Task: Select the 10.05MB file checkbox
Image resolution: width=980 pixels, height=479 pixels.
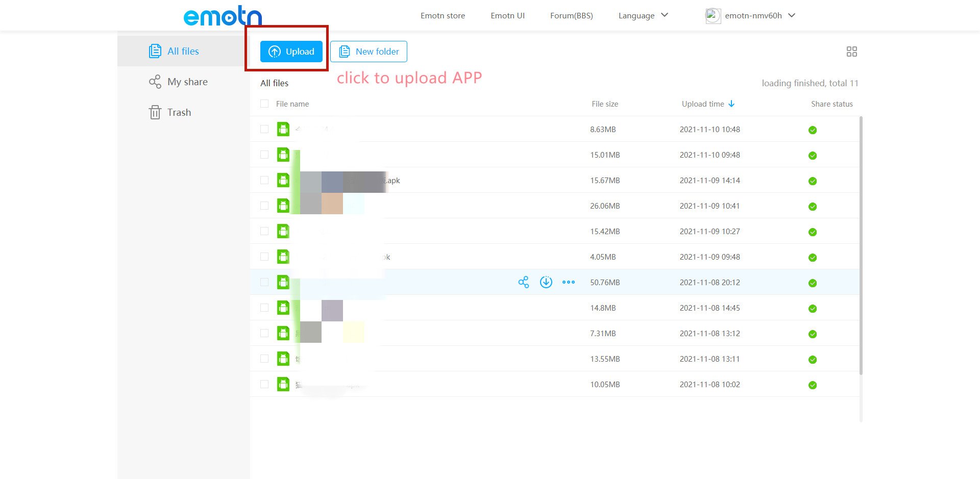Action: click(x=264, y=384)
